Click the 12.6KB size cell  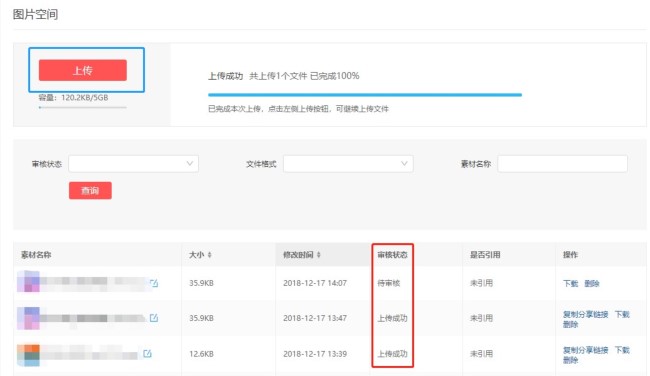click(201, 354)
